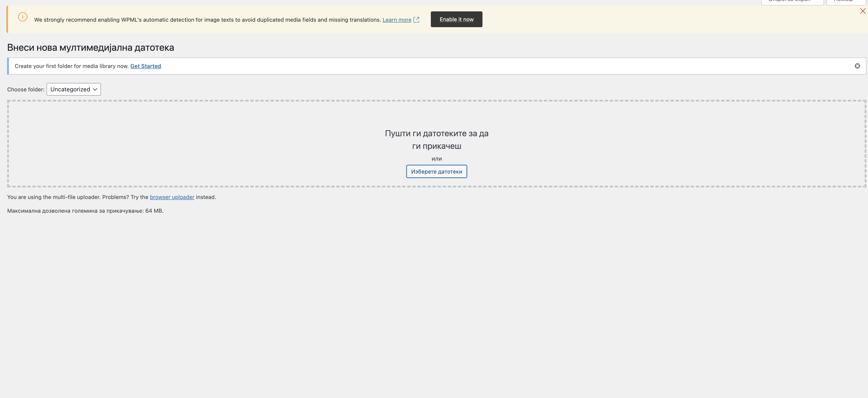Click the Choose folder label

click(26, 89)
